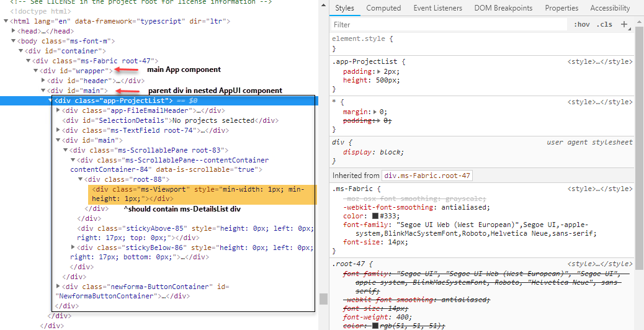The height and width of the screenshot is (330, 644).
Task: Collapse the outer div id="main" parent node
Action: click(x=43, y=91)
